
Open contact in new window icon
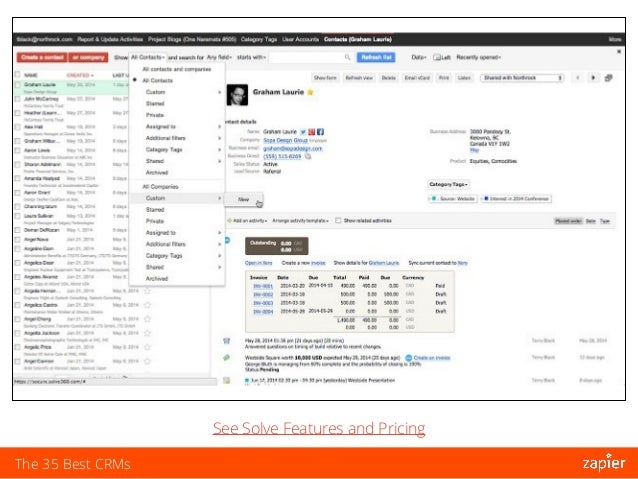[608, 78]
